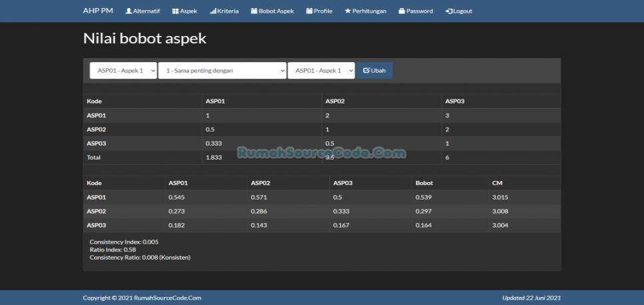Select the CM value 3.008
Screen dimensions: 644x305
(500, 212)
